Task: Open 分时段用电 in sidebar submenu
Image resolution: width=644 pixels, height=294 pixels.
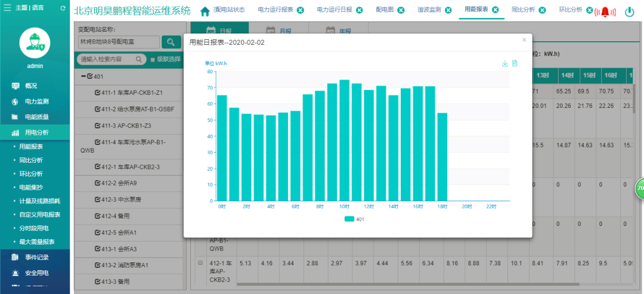Action: click(34, 228)
